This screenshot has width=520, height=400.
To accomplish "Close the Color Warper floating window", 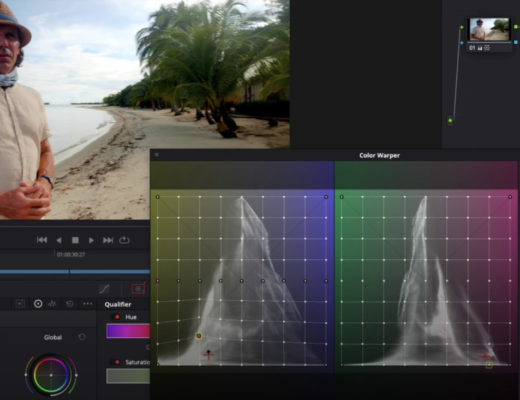I will click(x=157, y=155).
